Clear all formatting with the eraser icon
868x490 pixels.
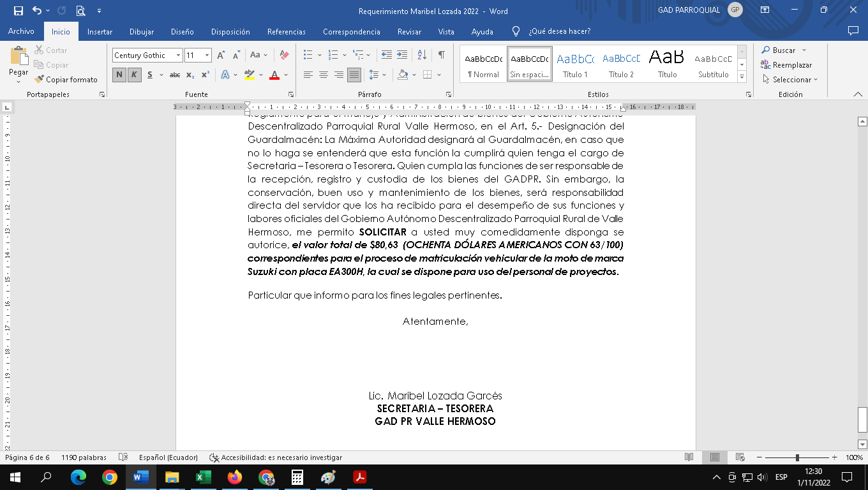pyautogui.click(x=285, y=55)
